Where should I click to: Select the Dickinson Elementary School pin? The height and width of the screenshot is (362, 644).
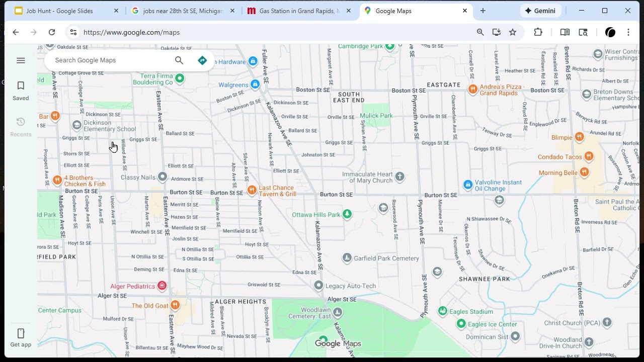(x=77, y=125)
